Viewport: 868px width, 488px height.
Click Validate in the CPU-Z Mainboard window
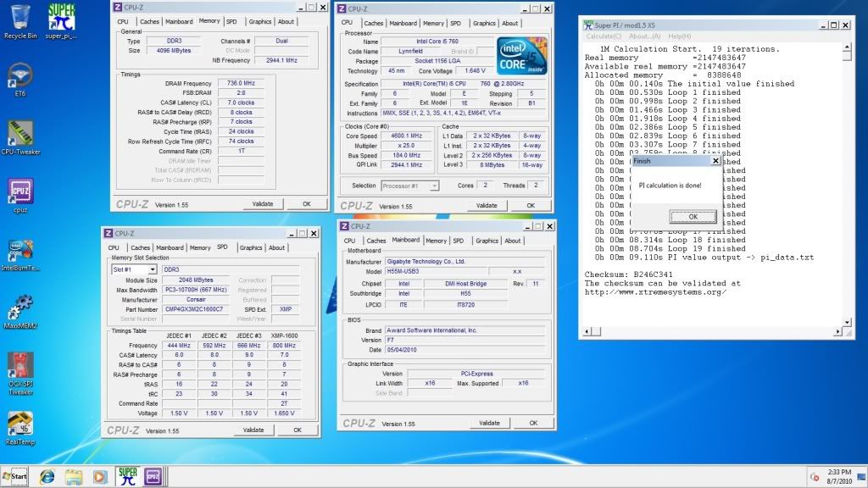[x=489, y=423]
